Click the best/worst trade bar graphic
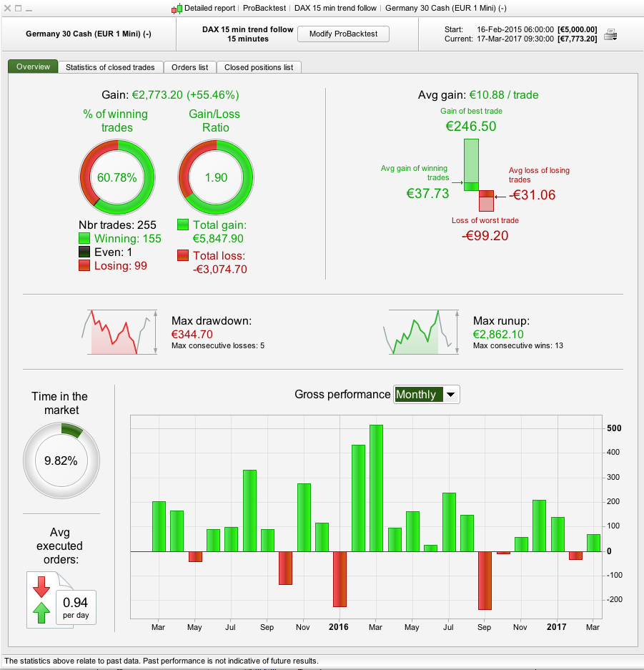 coord(479,175)
